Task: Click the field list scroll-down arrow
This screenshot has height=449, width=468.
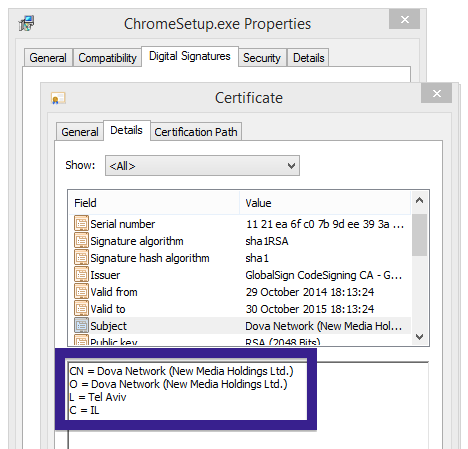Action: [x=420, y=337]
